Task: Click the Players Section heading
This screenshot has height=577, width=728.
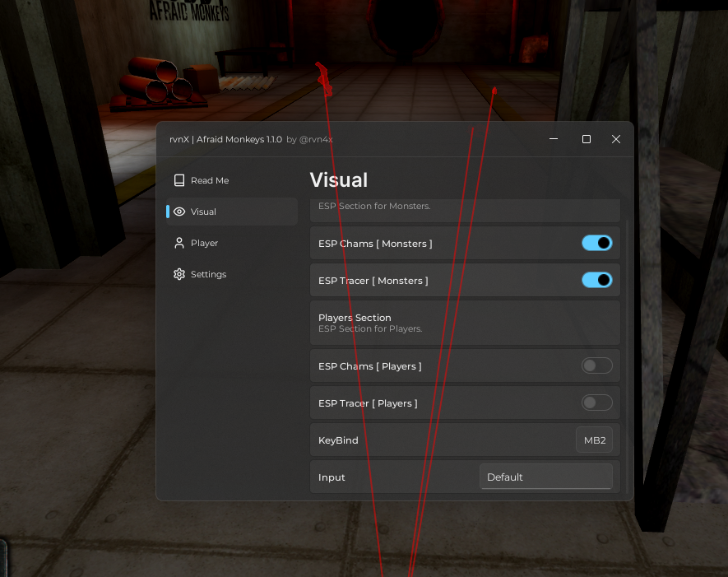Action: 355,318
